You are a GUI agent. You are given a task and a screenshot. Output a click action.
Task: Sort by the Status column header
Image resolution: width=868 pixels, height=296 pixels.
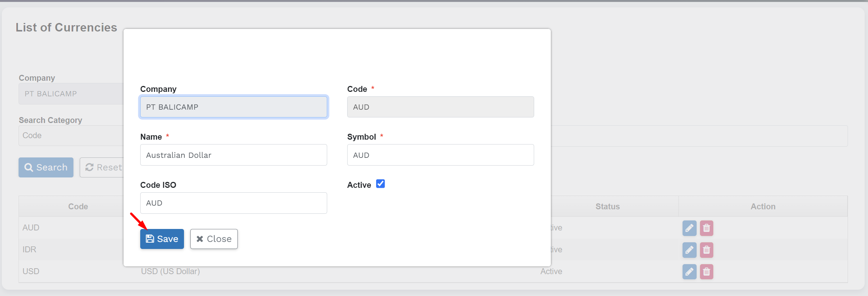[x=607, y=207]
